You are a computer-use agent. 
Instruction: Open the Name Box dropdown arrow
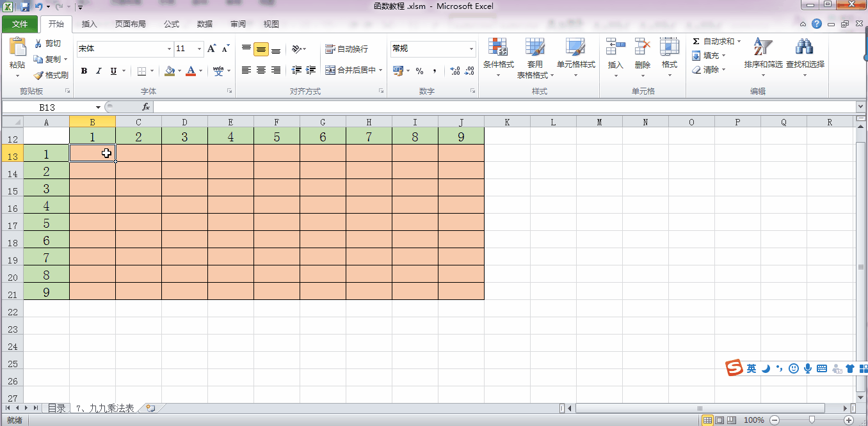coord(98,107)
